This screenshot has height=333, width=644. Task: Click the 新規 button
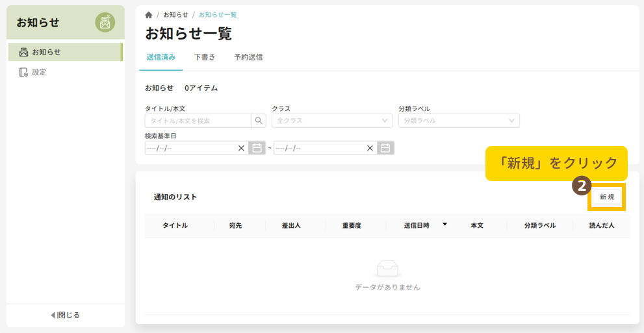(x=607, y=197)
